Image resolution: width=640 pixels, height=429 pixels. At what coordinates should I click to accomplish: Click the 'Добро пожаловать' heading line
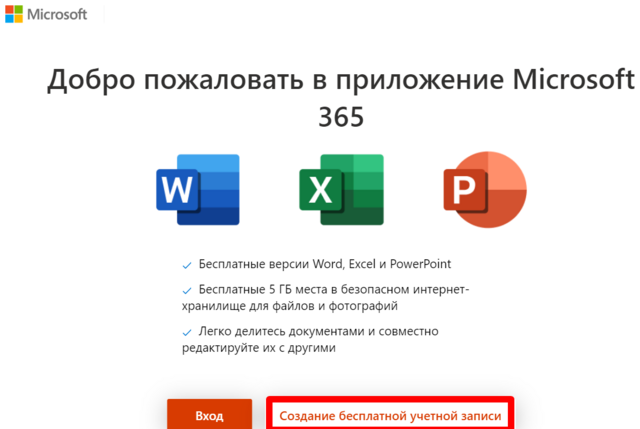(x=340, y=80)
